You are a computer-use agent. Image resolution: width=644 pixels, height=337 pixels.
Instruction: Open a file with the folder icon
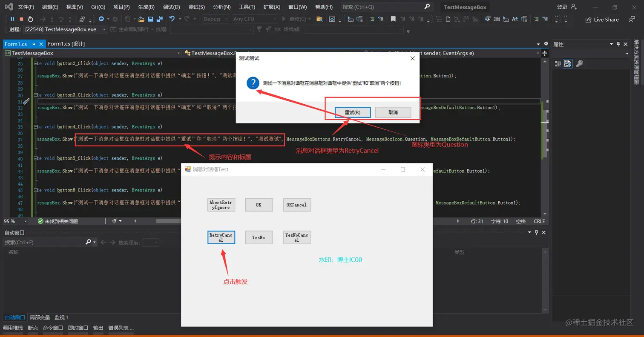[x=141, y=19]
